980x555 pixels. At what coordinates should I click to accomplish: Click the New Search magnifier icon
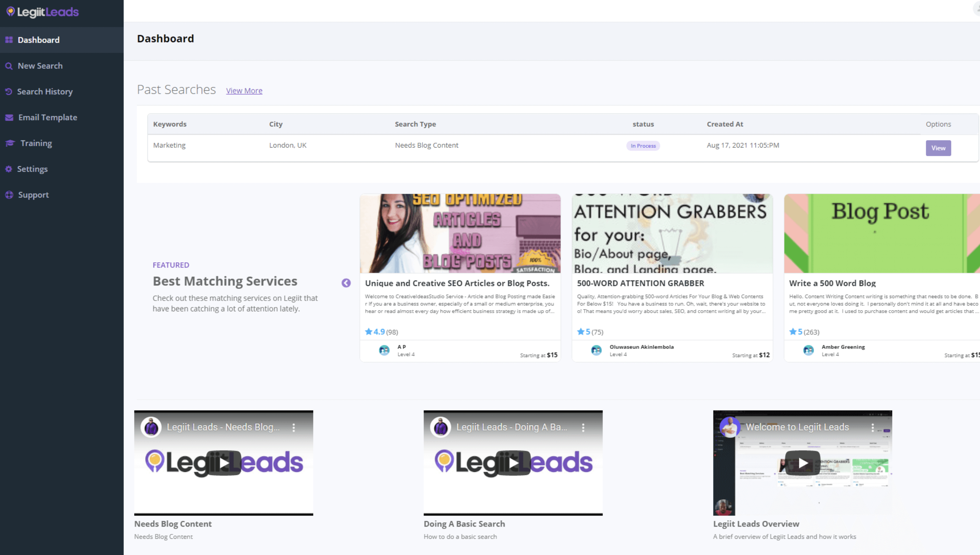9,66
